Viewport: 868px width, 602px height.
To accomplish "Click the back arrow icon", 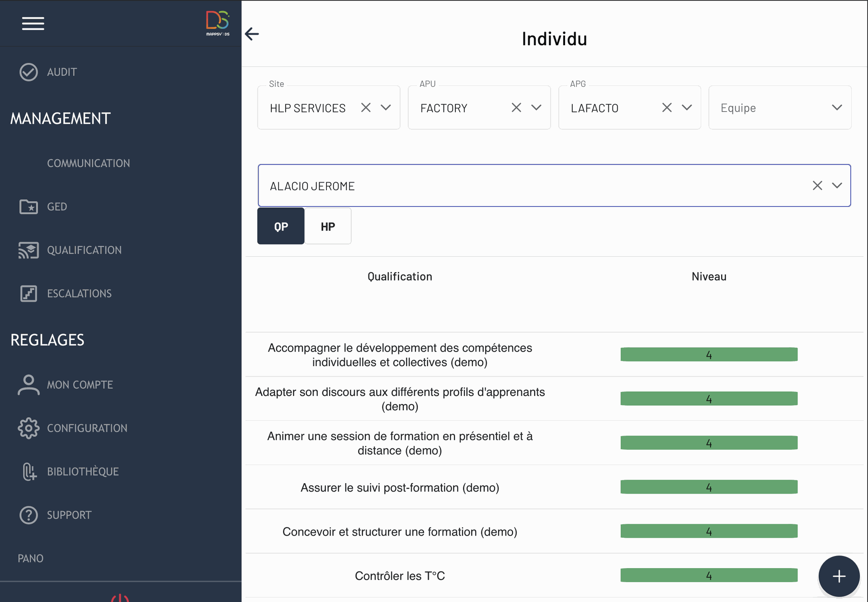I will pos(252,34).
